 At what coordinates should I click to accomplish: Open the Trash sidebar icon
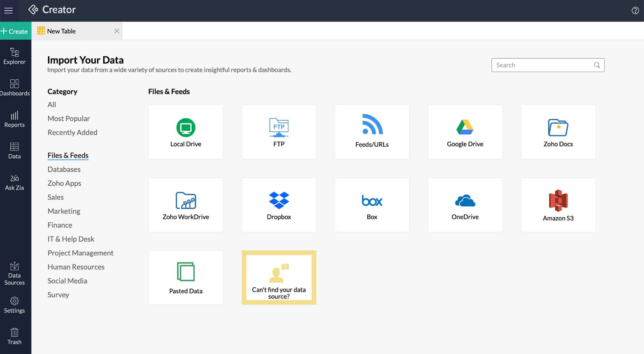pos(14,336)
